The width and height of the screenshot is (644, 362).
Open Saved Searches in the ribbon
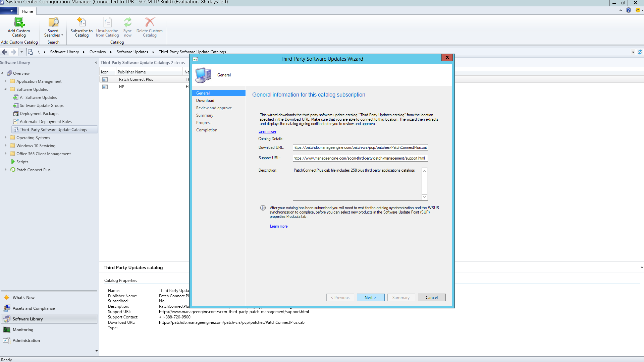point(53,23)
